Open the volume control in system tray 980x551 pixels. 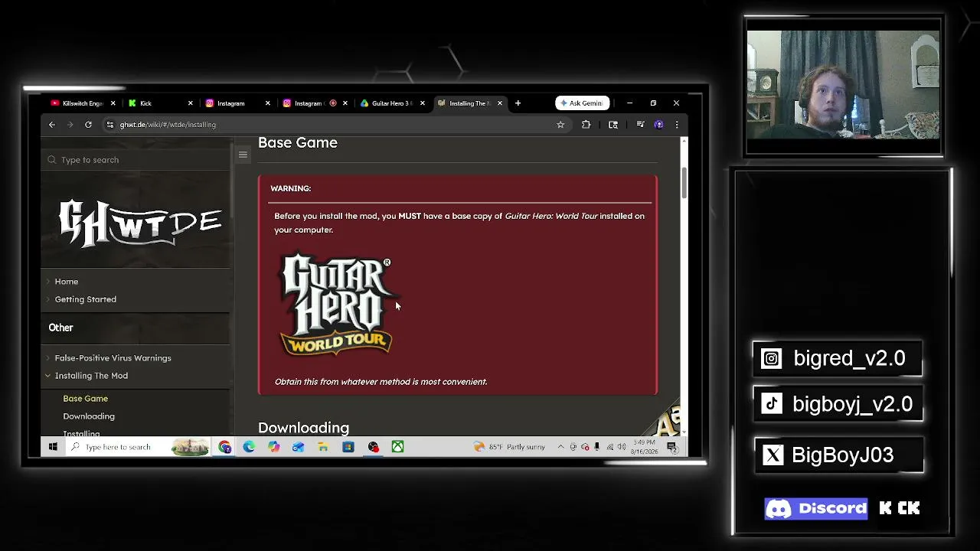[x=621, y=447]
